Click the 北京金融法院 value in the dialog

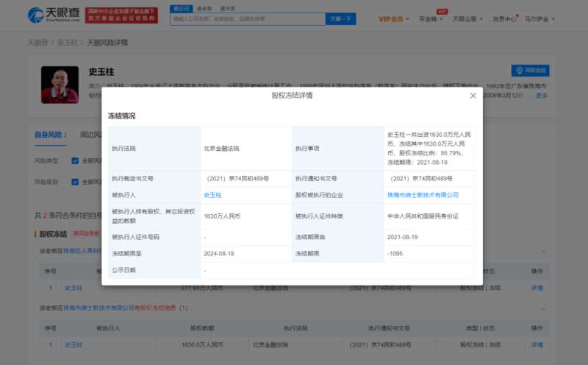click(221, 149)
